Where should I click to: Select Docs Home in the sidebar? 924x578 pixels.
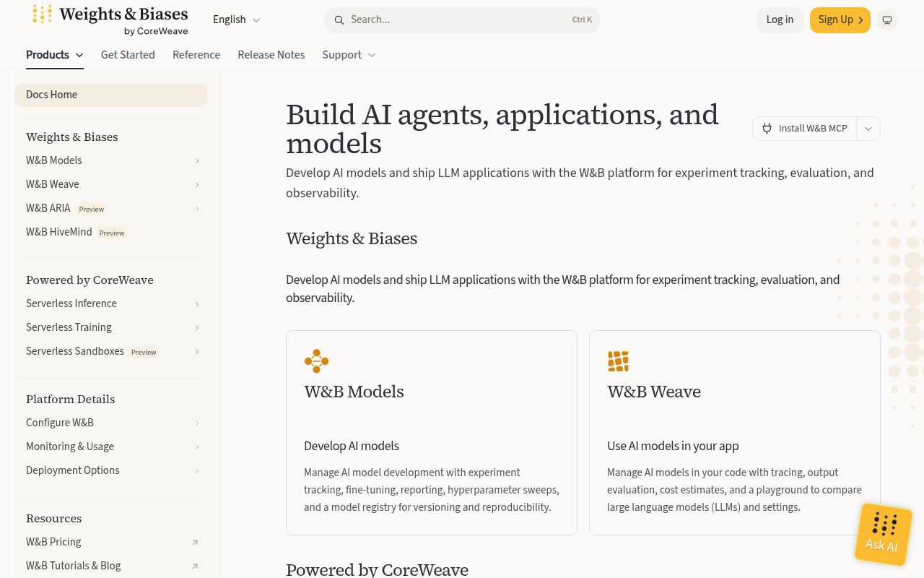click(110, 95)
